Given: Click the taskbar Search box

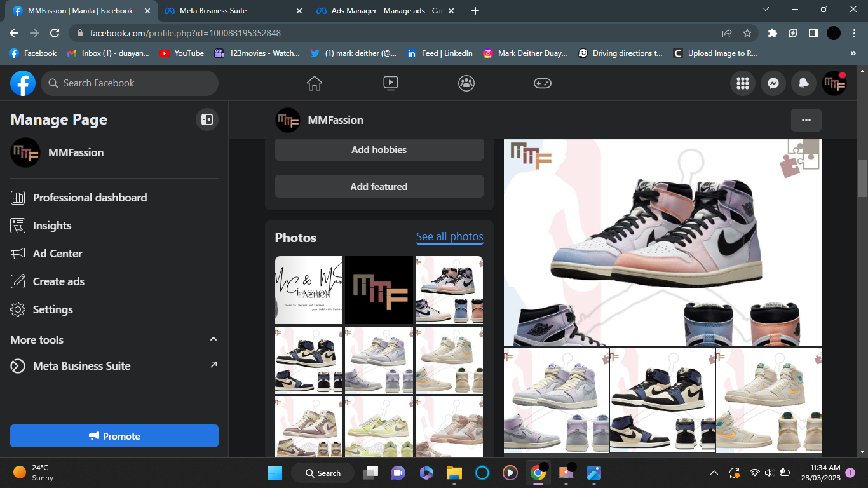Looking at the screenshot, I should (x=322, y=473).
